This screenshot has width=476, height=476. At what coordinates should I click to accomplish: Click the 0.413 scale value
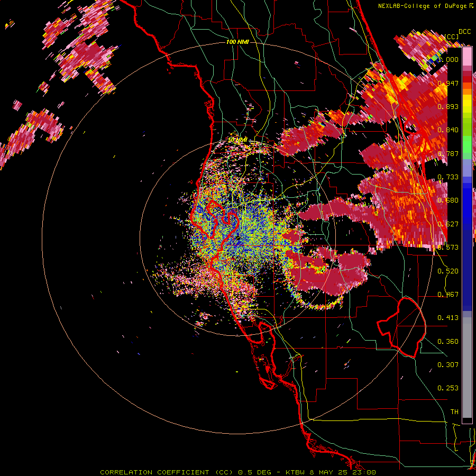tap(448, 318)
